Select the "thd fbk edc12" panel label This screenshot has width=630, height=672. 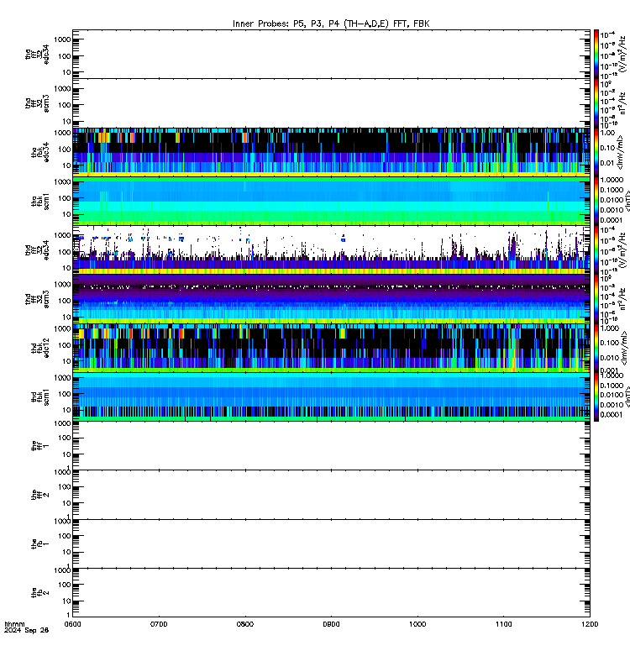[x=40, y=348]
